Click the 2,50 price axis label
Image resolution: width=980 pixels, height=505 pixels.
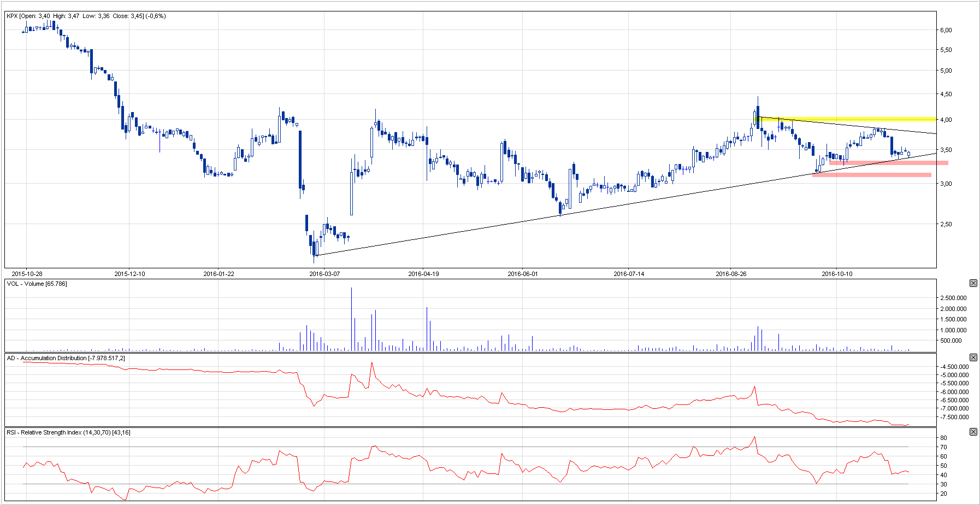pos(946,225)
